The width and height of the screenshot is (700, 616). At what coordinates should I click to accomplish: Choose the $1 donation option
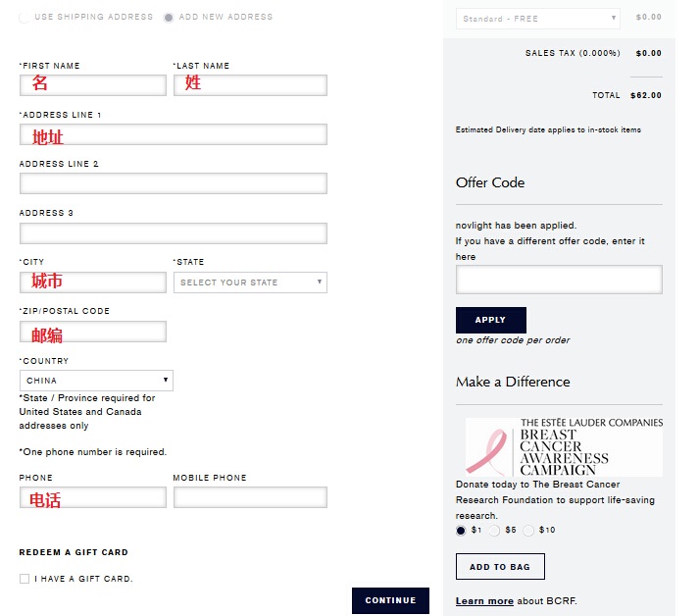click(461, 531)
